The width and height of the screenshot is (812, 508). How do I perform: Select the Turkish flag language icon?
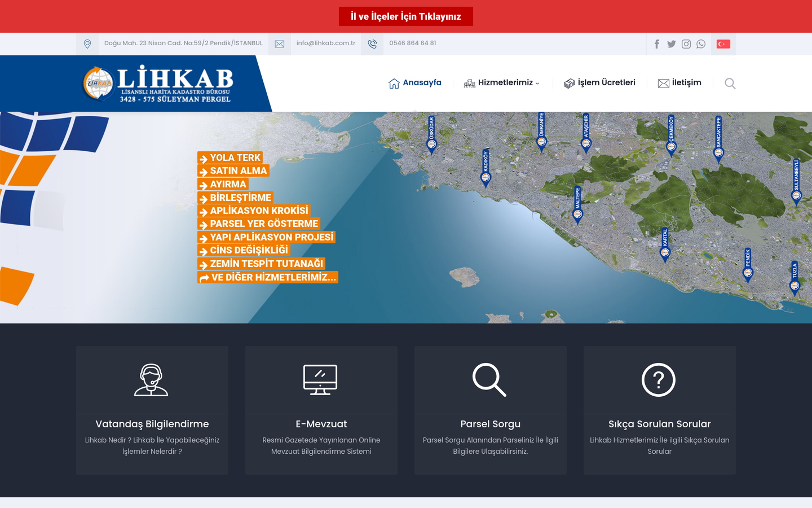tap(723, 44)
